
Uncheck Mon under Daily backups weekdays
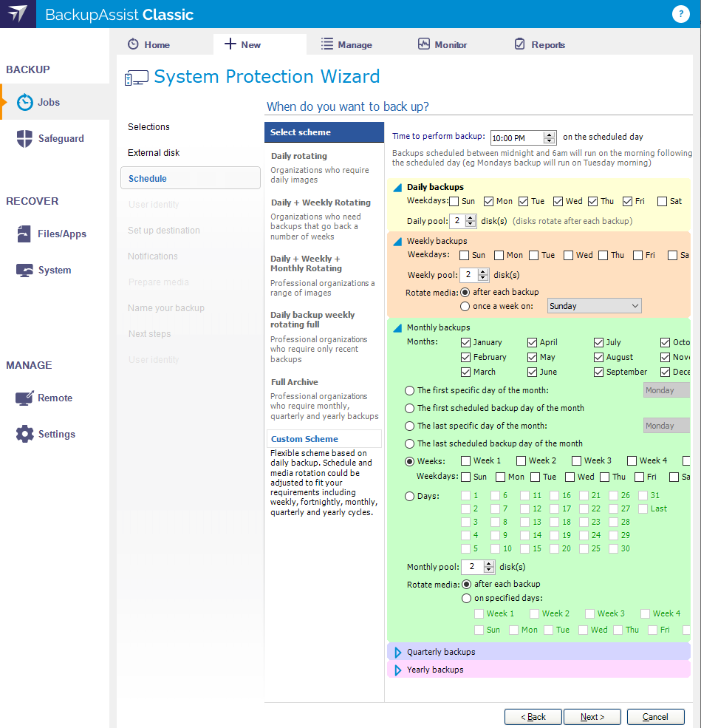click(488, 201)
